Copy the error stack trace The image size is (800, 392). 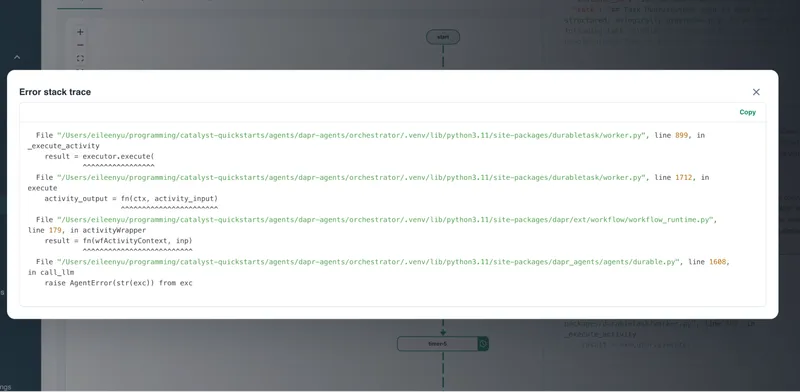click(x=747, y=112)
